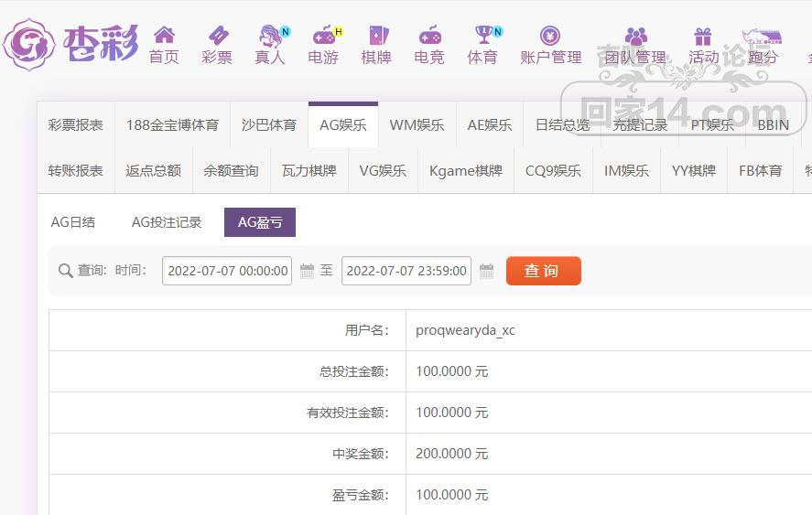
Task: Open the 电游 gamepad icon
Action: (x=324, y=35)
